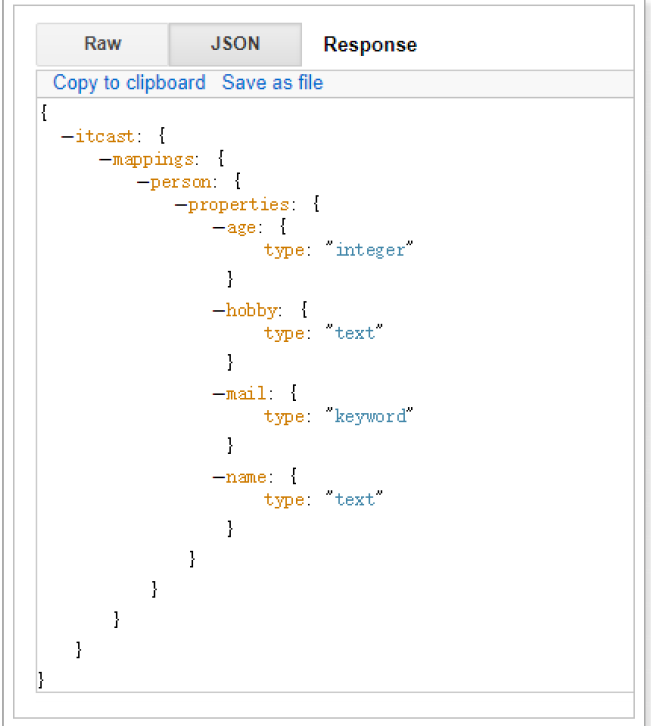
Task: Click the "keyword" type value
Action: tap(369, 416)
